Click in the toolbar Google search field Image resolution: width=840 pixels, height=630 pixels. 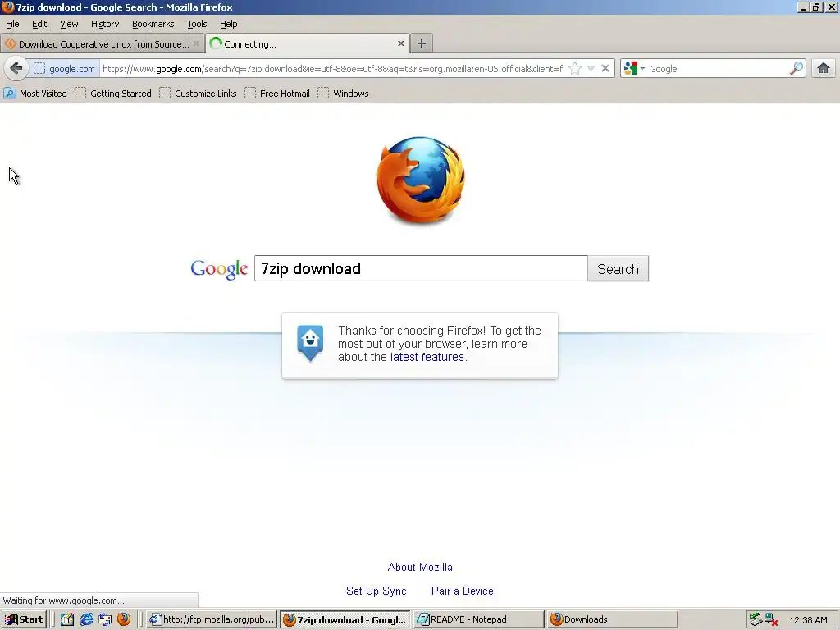tap(718, 69)
